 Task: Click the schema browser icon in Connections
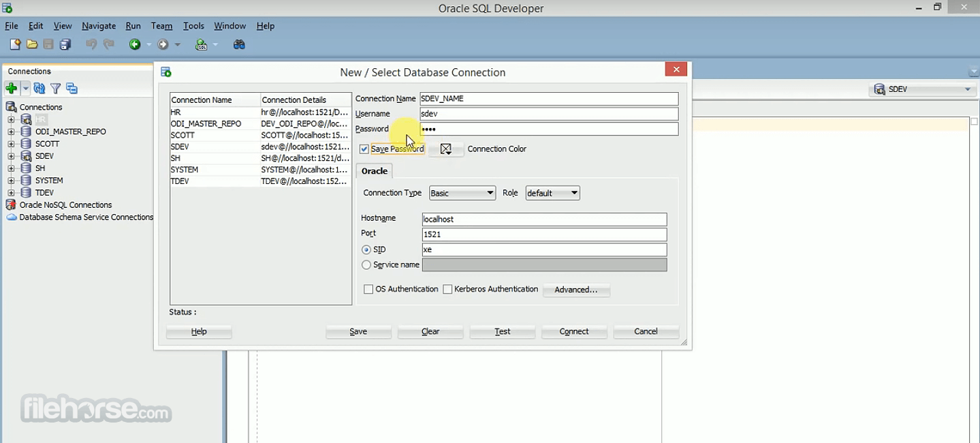coord(72,88)
